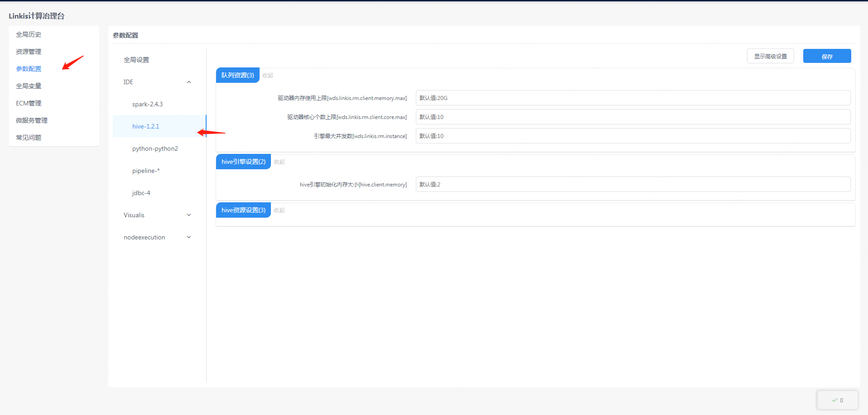Open the 全局变量 sidebar item

(x=29, y=86)
